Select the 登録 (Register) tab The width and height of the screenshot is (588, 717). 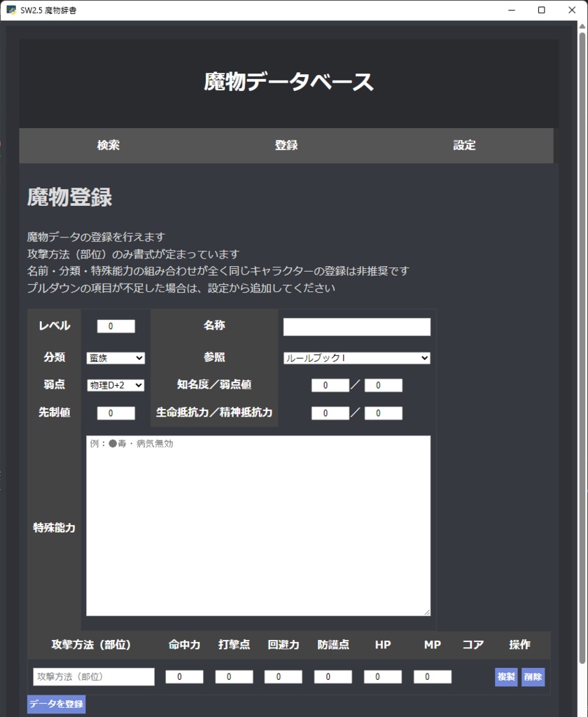pyautogui.click(x=286, y=146)
